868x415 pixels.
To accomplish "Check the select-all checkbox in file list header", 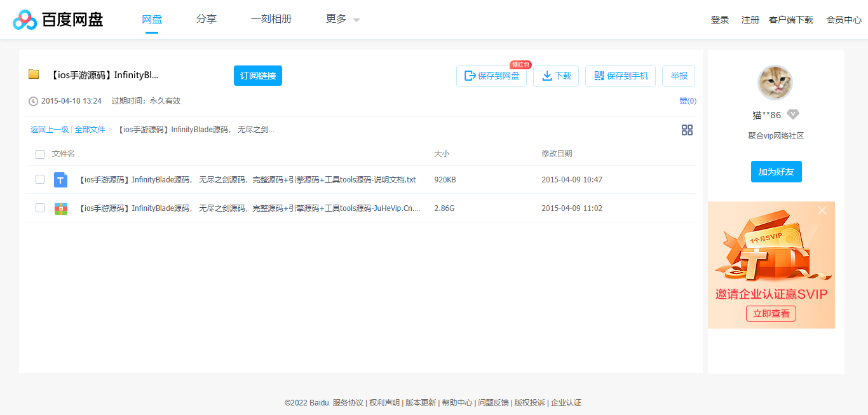I will 40,154.
